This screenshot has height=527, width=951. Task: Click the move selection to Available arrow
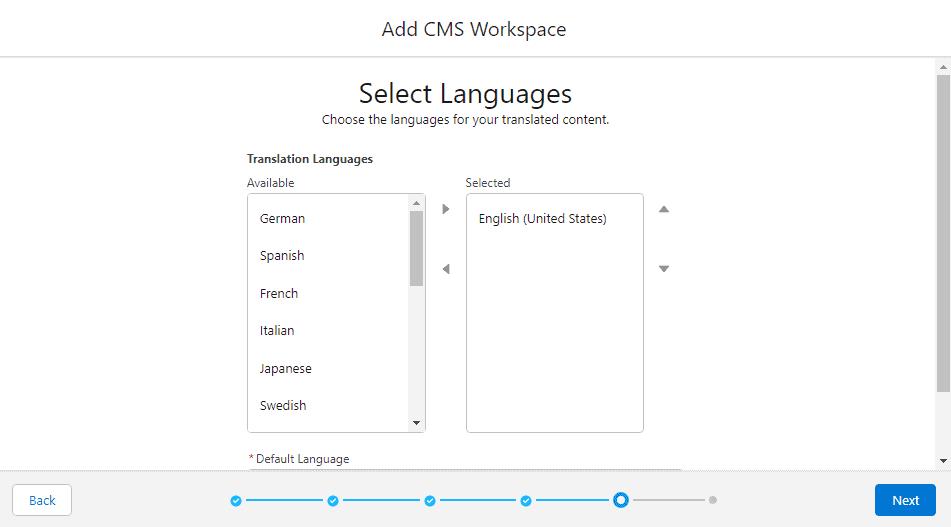446,269
